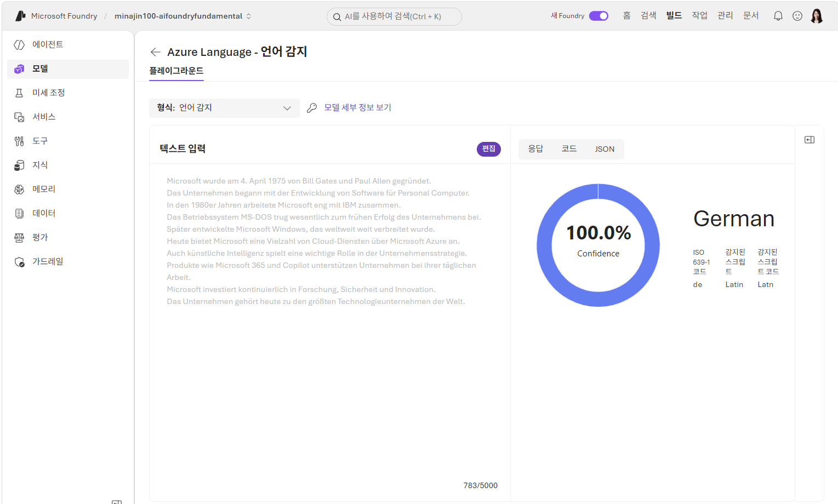This screenshot has width=838, height=504.
Task: Open the 형식: 언어 감지 dropdown
Action: 224,108
